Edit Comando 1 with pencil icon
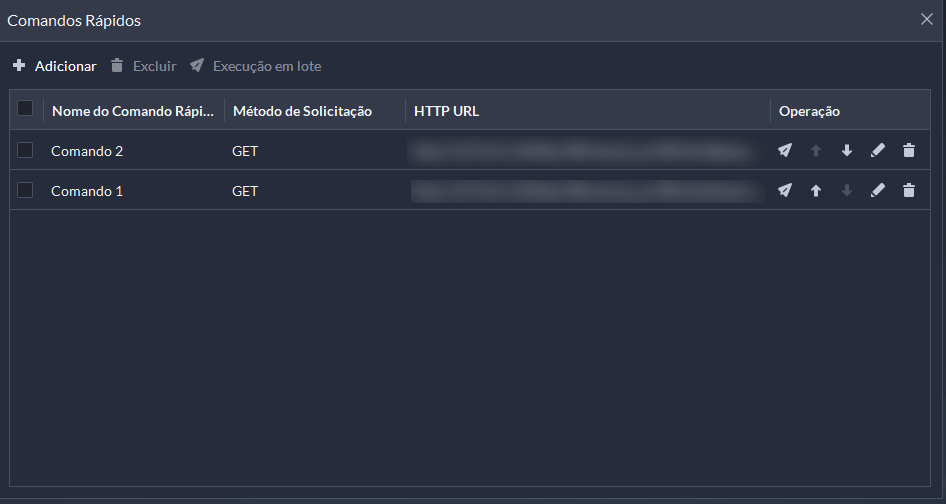Viewport: 946px width, 504px height. pyautogui.click(x=878, y=191)
